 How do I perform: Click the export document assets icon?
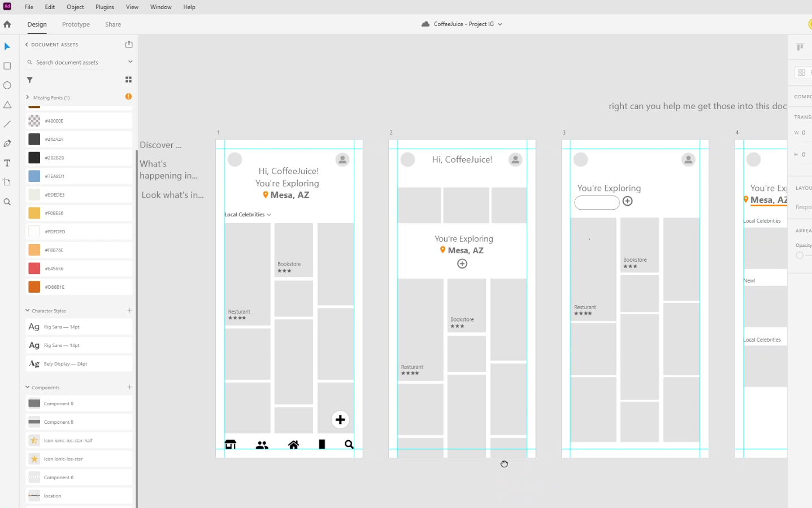point(129,44)
